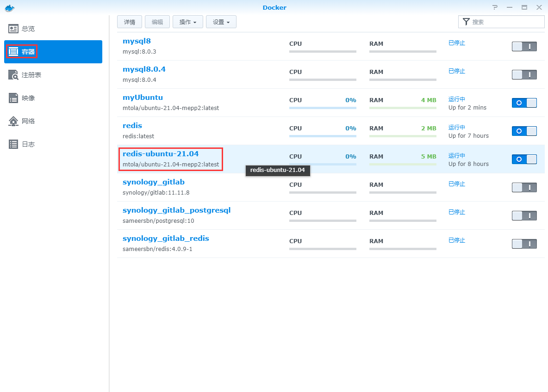Click the redis-ubuntu-21.04 CPU usage bar
The height and width of the screenshot is (392, 548).
323,164
